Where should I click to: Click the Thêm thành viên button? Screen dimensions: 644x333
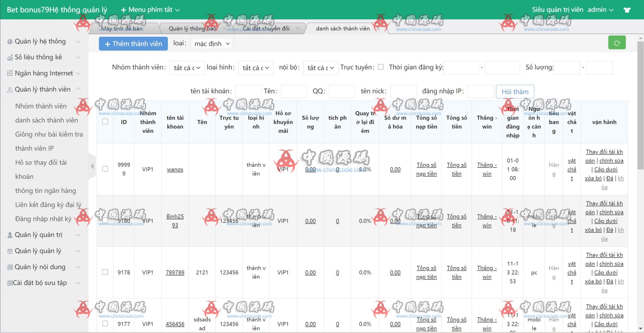point(133,44)
